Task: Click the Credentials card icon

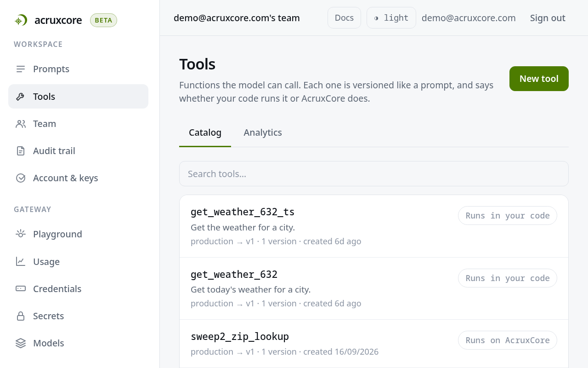Action: (21, 289)
